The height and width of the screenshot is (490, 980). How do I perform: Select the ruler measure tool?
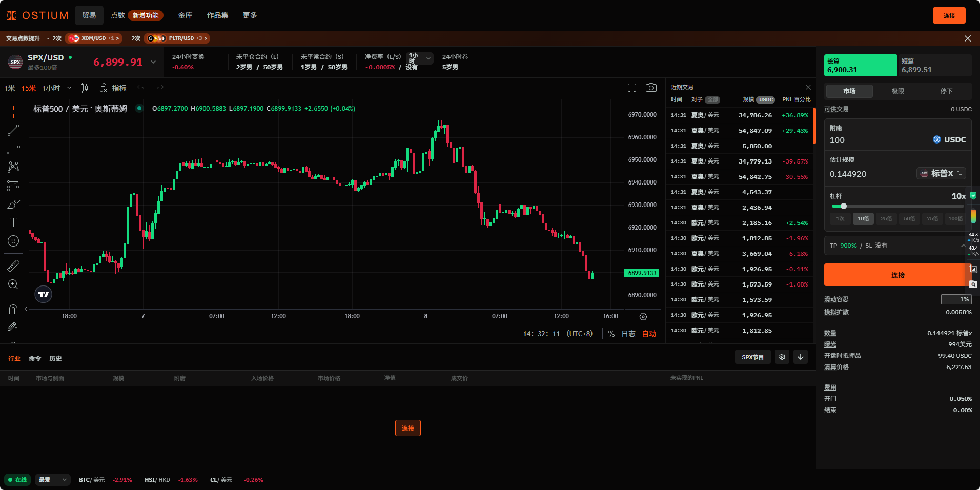click(x=13, y=266)
